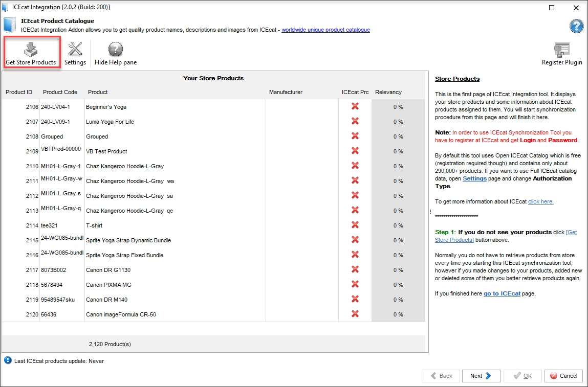588x387 pixels.
Task: Click red X for Sprite Yoga Strap Dynamic Bundle
Action: click(355, 240)
